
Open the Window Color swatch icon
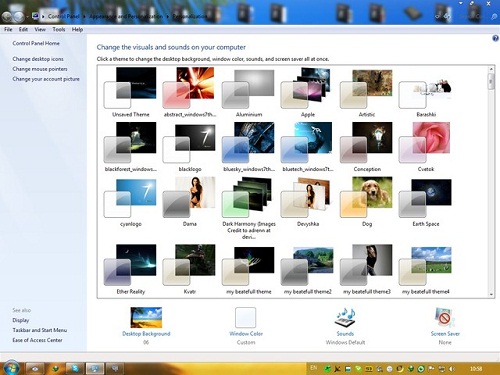tap(246, 318)
